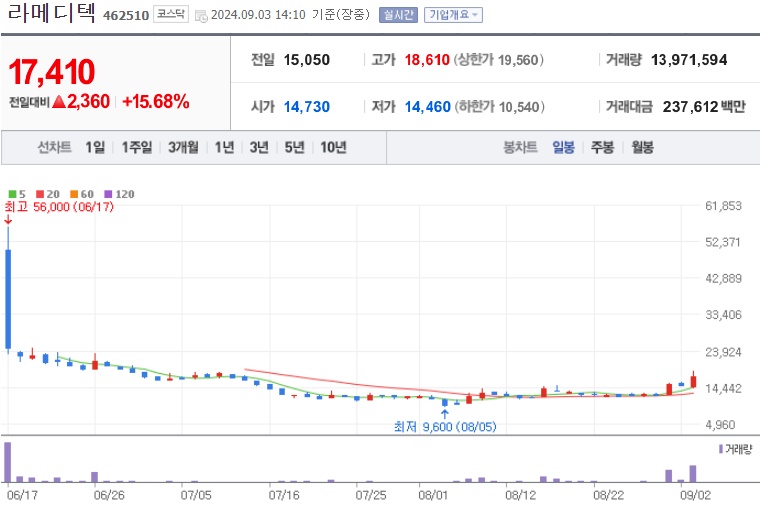
Task: Click the current price 17,410
Action: coord(52,72)
